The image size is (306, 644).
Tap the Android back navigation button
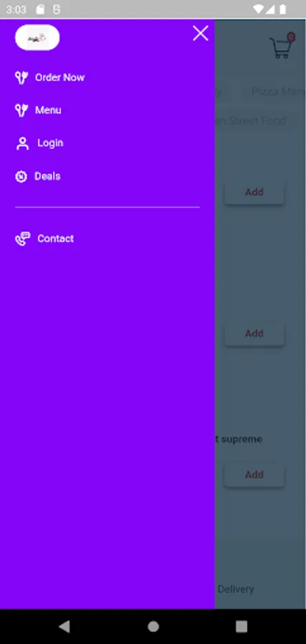point(64,626)
